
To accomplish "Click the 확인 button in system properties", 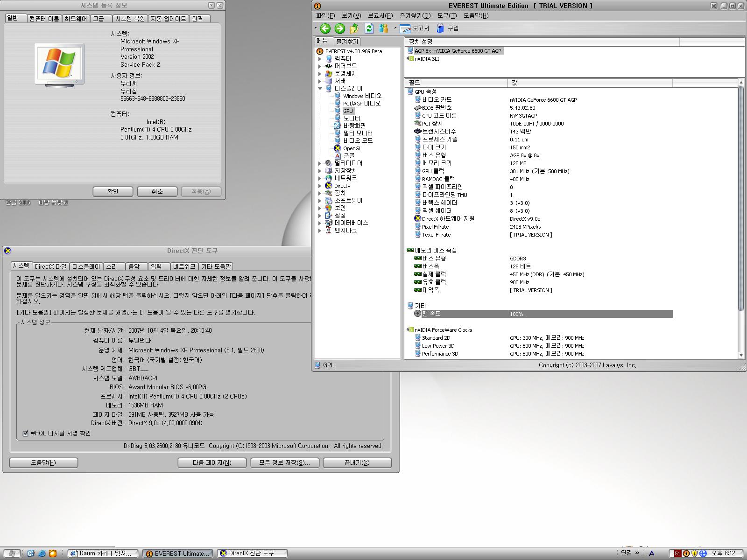I will point(113,192).
